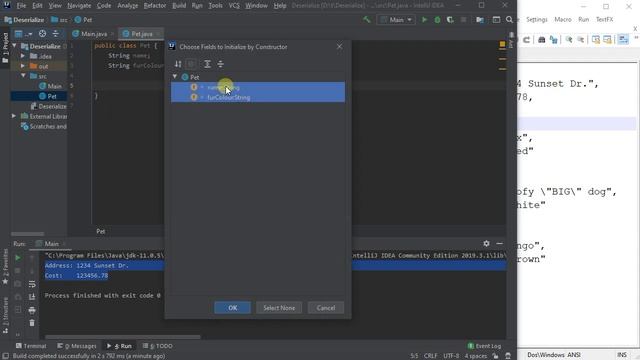This screenshot has width=640, height=360.
Task: Open the Event Log button
Action: [x=484, y=346]
